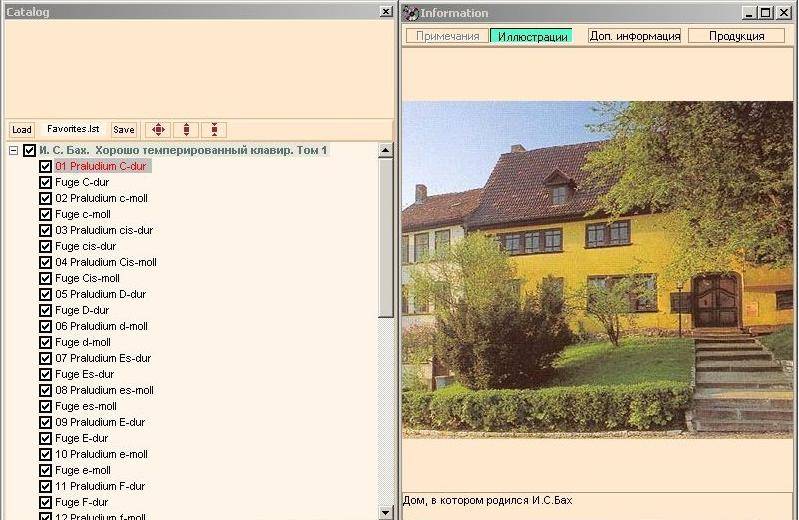Select track name Fuge Cis-moll

coord(87,278)
